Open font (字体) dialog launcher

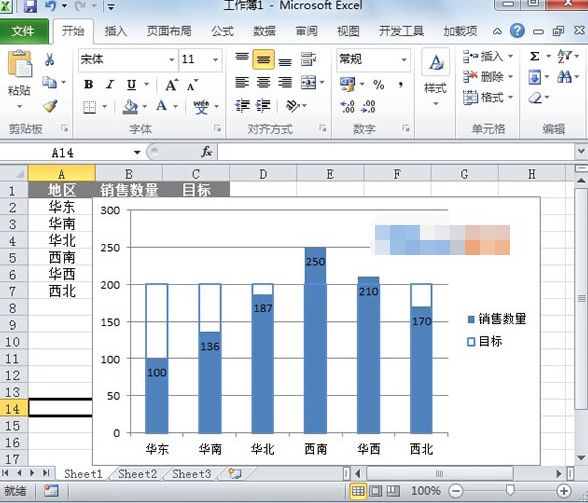pyautogui.click(x=217, y=129)
